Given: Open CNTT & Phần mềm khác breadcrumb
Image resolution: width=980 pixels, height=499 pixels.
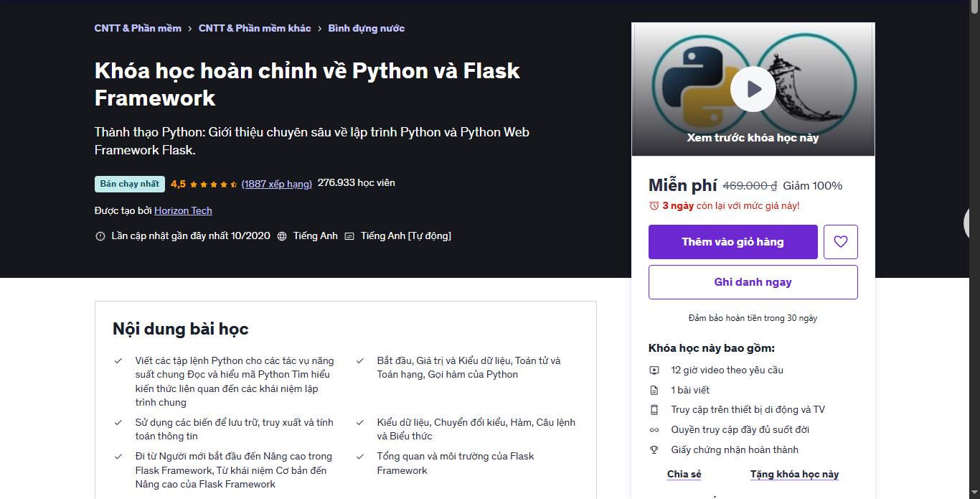Looking at the screenshot, I should 255,28.
